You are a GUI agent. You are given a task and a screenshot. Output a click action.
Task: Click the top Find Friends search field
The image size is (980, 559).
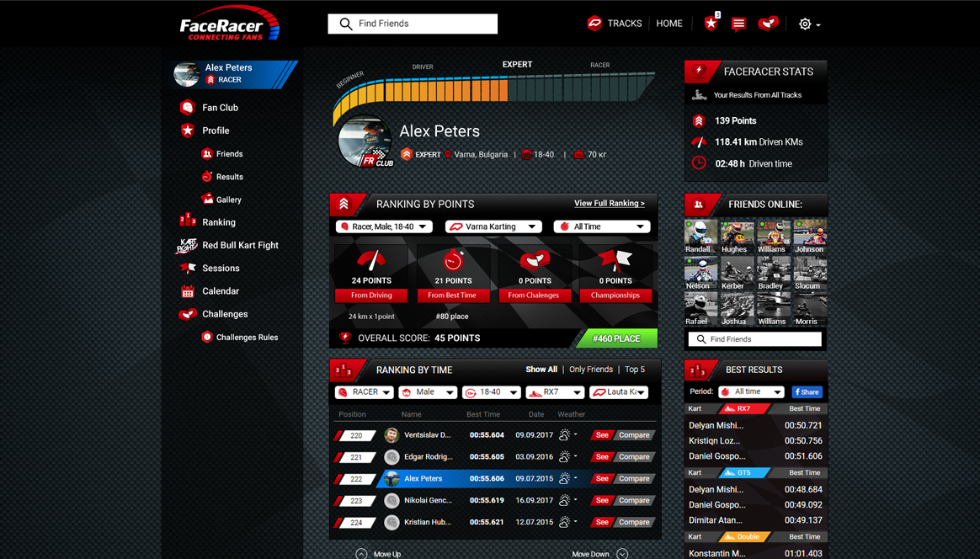click(413, 24)
